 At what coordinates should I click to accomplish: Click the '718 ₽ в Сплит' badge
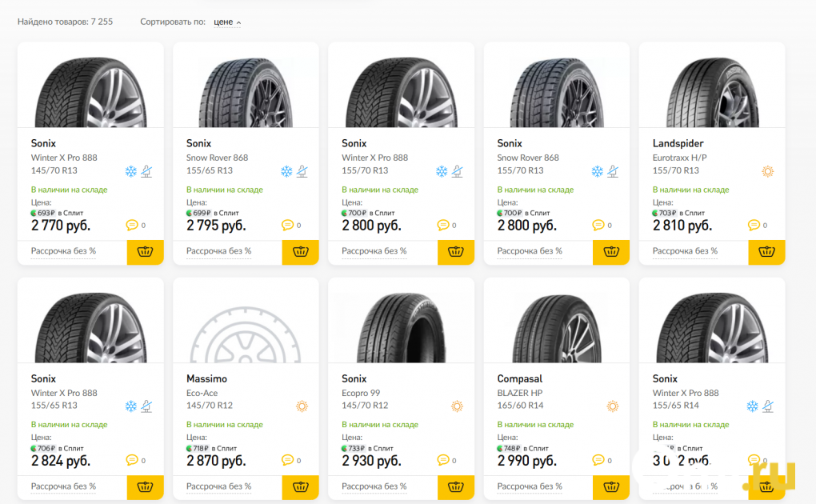coord(211,448)
